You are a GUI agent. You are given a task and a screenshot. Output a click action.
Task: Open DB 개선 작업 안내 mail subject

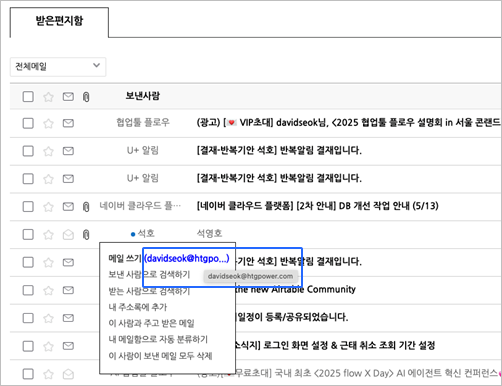317,206
